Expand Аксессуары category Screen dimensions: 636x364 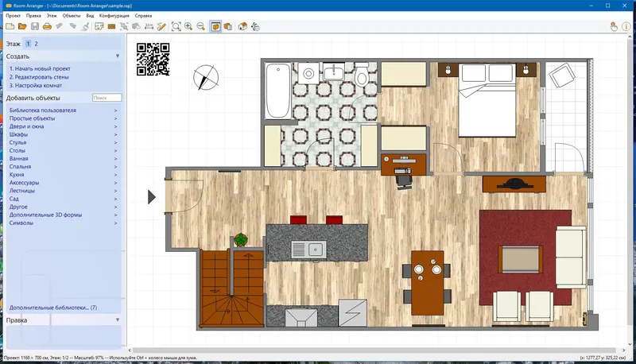[64, 183]
